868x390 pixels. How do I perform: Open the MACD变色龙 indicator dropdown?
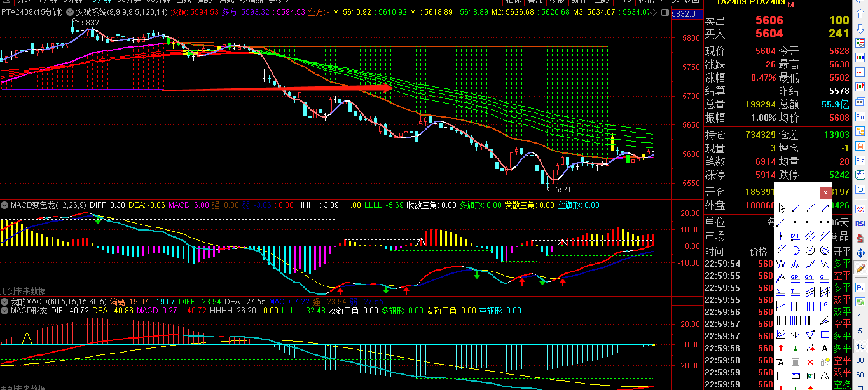coord(5,206)
